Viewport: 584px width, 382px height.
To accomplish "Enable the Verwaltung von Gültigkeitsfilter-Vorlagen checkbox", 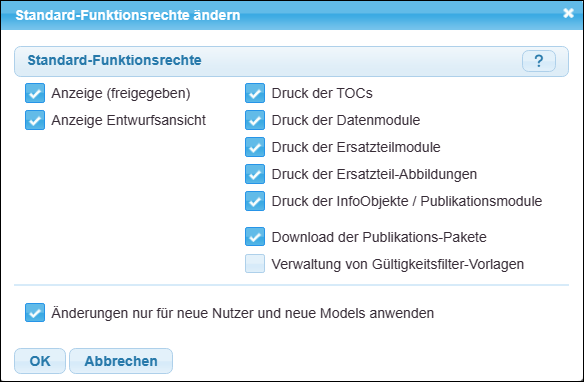I will [x=255, y=264].
